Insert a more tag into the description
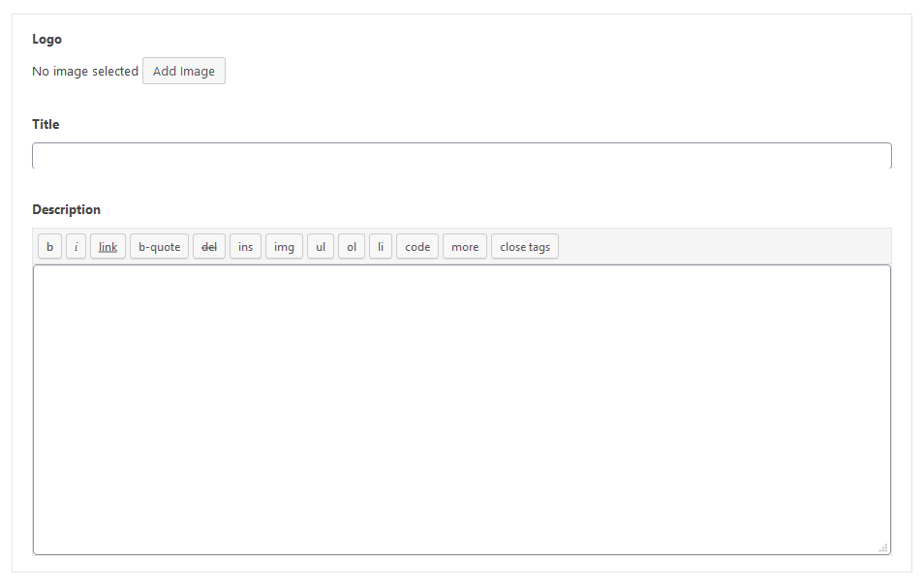The width and height of the screenshot is (924, 587). (x=464, y=246)
